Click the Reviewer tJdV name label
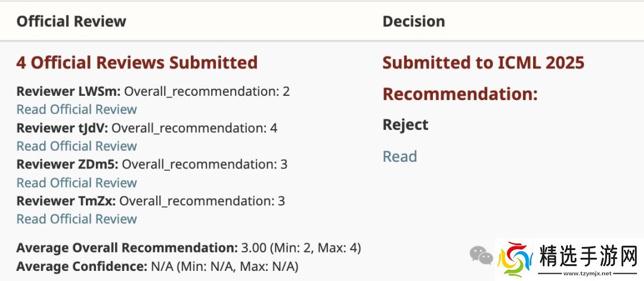 63,128
